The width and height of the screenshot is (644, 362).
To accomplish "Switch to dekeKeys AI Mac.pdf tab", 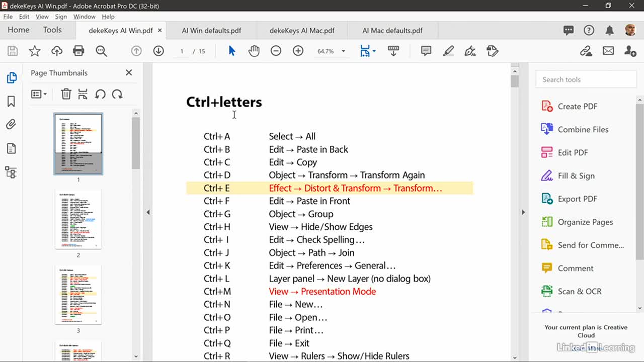I will pyautogui.click(x=302, y=31).
